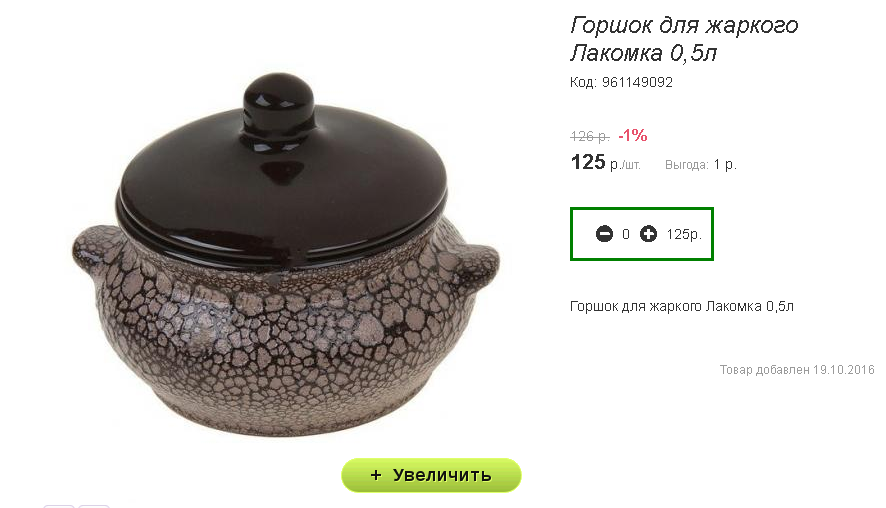886x508 pixels.
Task: Click the product title Горшок для жаркого
Action: click(684, 25)
